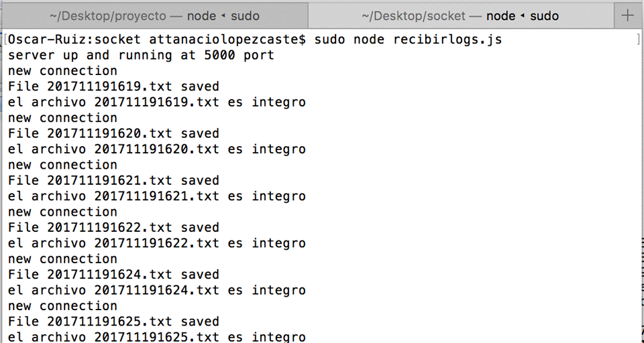Switch to the ~/Desktop/proyecto tab
The width and height of the screenshot is (644, 343).
point(154,15)
